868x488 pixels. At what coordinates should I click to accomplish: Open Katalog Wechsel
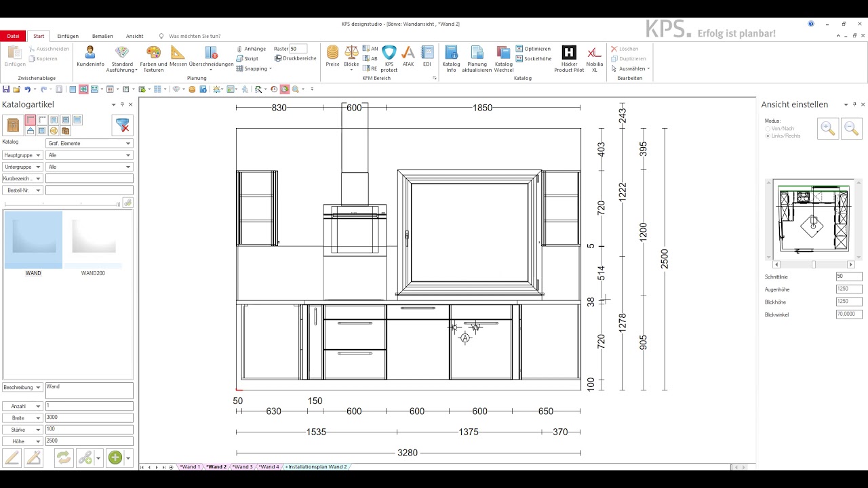503,59
